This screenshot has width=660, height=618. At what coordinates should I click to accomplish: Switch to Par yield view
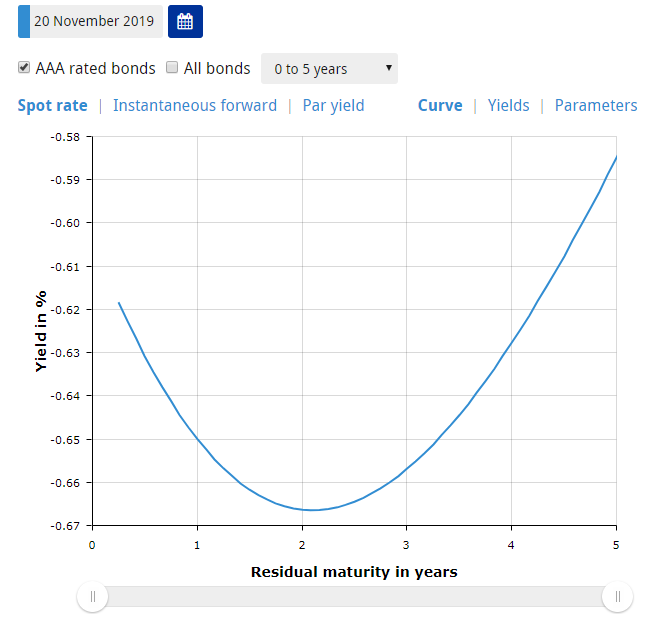(333, 105)
